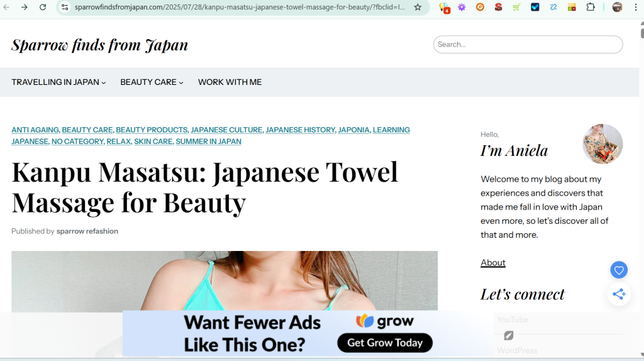Open the Japanese Culture category
This screenshot has width=644, height=361.
point(226,130)
